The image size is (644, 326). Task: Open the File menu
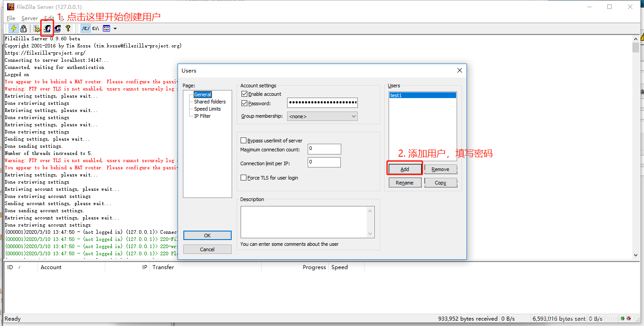(x=11, y=18)
